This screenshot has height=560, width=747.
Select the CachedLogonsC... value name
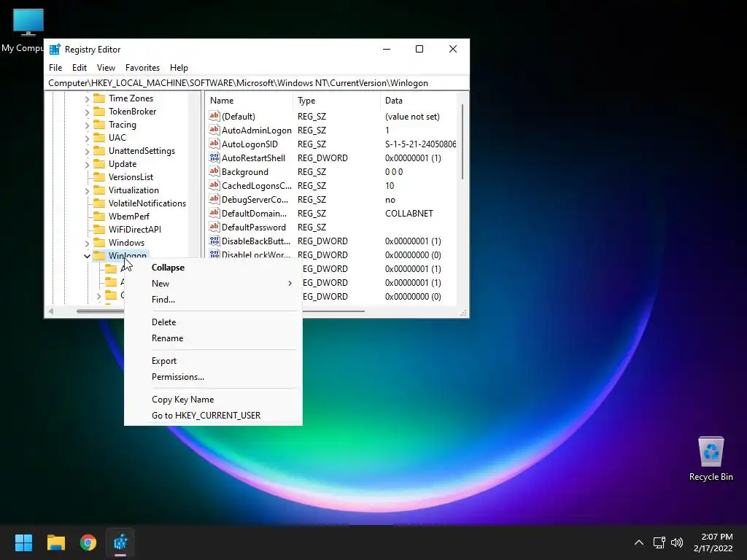click(x=256, y=186)
